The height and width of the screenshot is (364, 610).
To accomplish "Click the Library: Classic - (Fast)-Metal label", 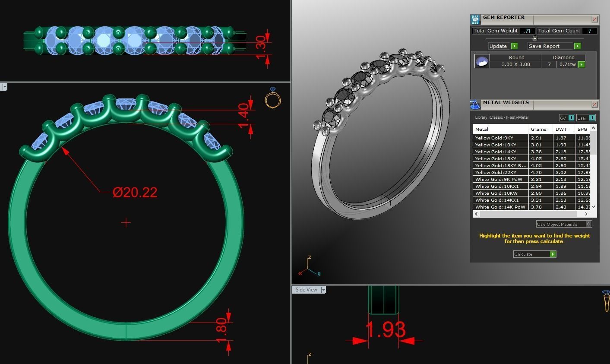I will tap(502, 117).
